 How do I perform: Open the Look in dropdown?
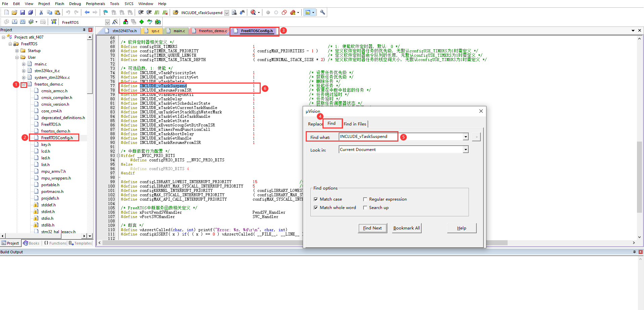pyautogui.click(x=466, y=149)
